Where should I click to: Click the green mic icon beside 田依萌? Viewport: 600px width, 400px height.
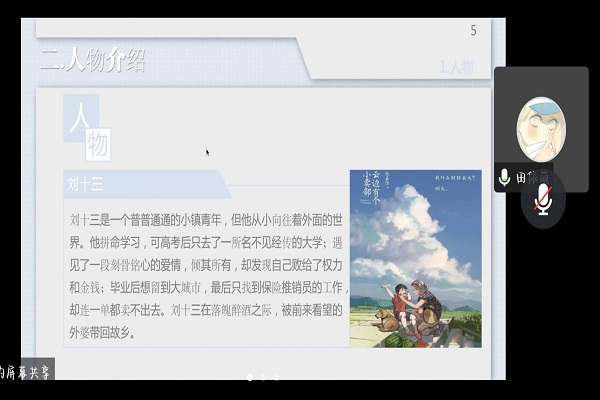coord(504,177)
